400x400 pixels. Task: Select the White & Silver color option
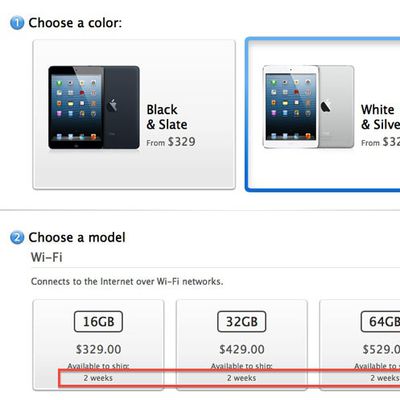pos(323,114)
